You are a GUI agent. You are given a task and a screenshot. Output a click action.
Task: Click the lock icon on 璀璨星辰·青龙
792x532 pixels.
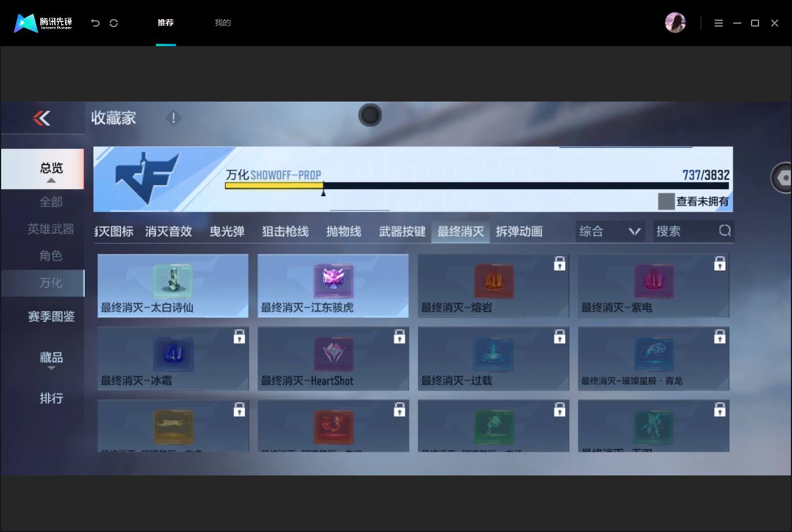pos(719,337)
